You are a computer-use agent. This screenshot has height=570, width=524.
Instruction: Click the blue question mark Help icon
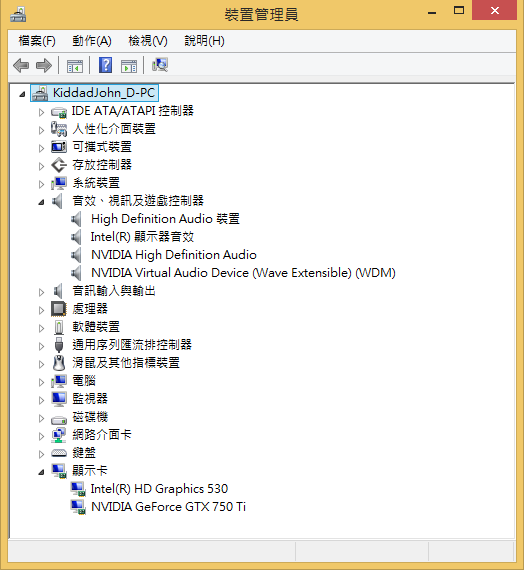tap(105, 65)
